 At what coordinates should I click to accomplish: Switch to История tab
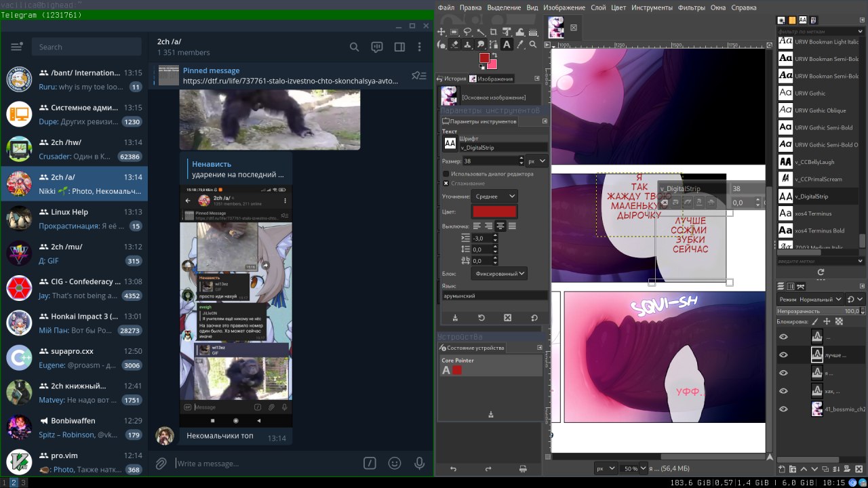[451, 79]
